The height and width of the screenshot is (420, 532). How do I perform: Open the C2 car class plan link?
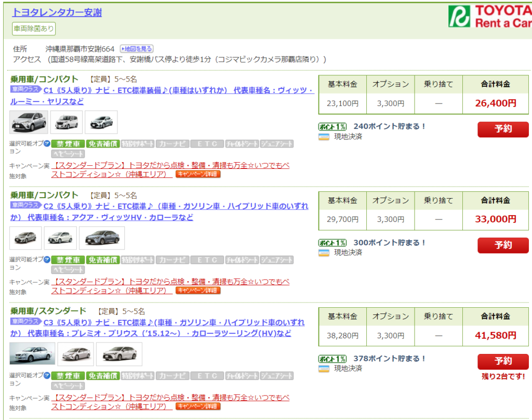click(x=159, y=212)
